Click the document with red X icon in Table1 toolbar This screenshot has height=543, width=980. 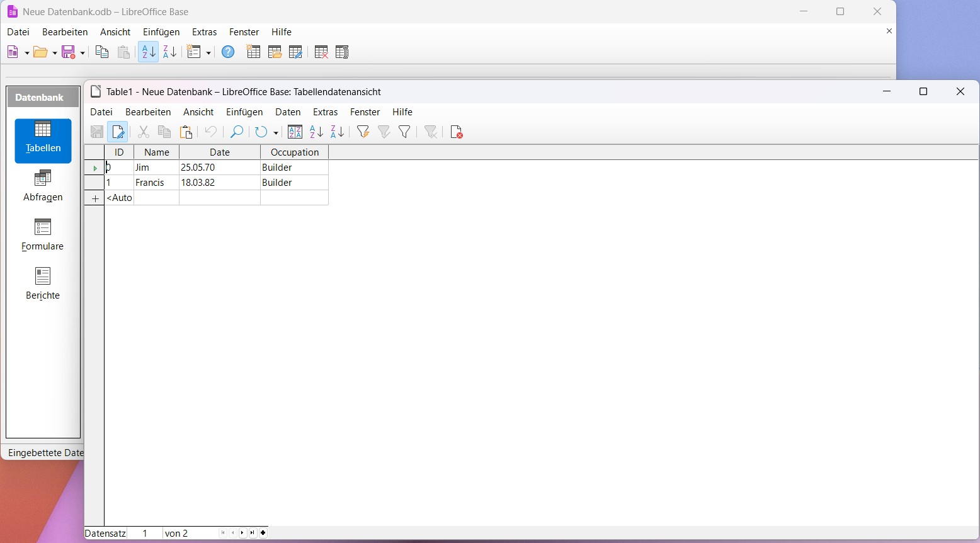pyautogui.click(x=457, y=132)
